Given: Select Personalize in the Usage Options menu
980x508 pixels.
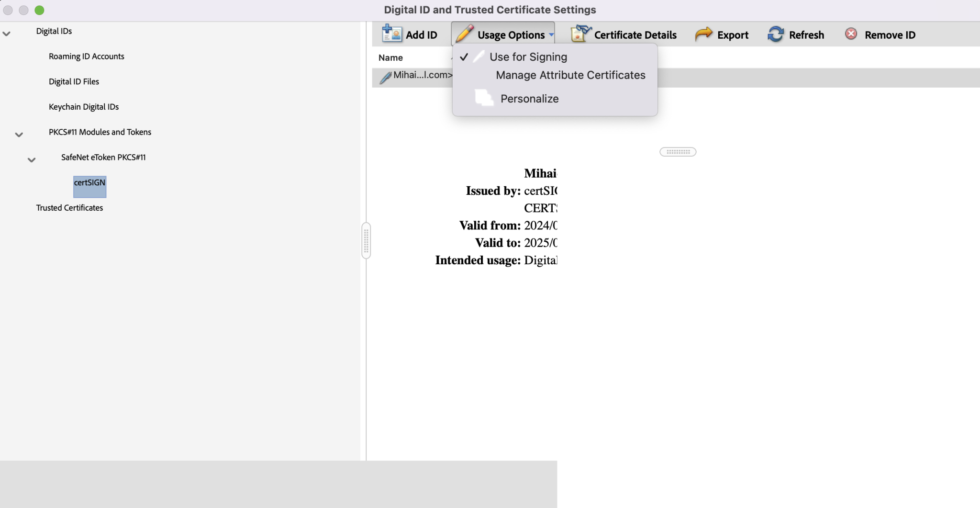Looking at the screenshot, I should (529, 98).
